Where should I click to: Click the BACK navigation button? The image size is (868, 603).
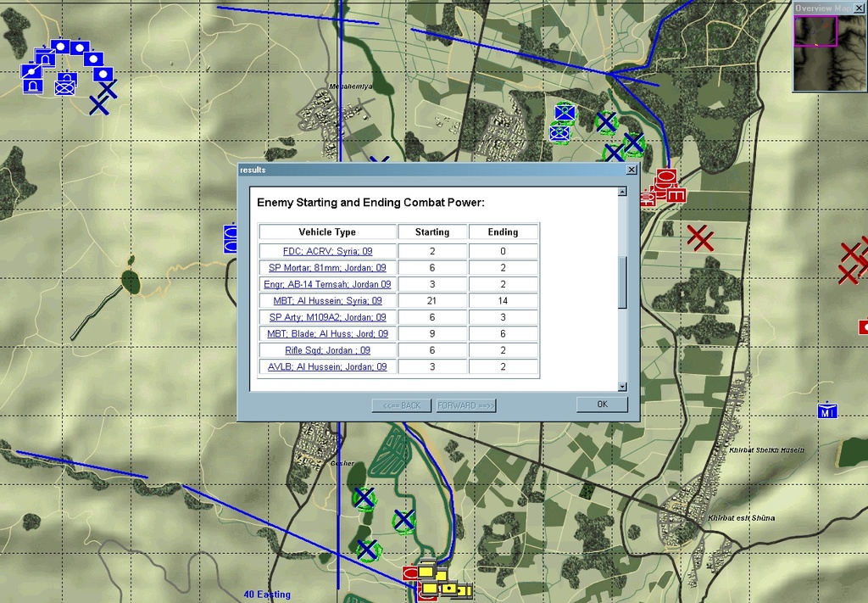click(402, 405)
